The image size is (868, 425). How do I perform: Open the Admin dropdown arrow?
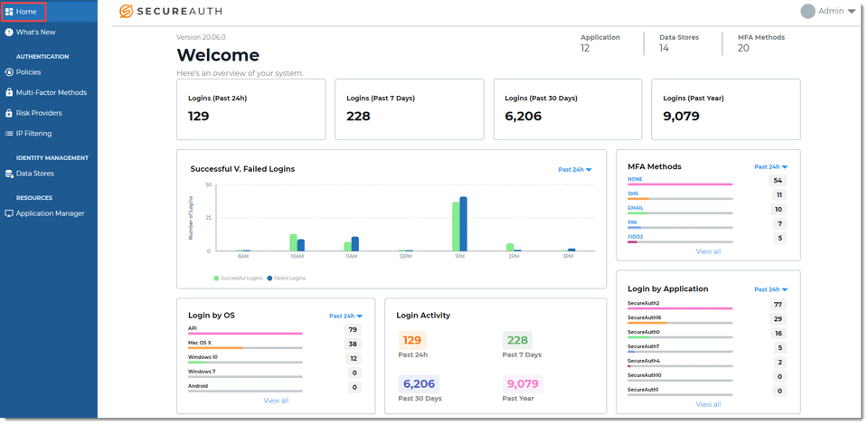coord(851,12)
